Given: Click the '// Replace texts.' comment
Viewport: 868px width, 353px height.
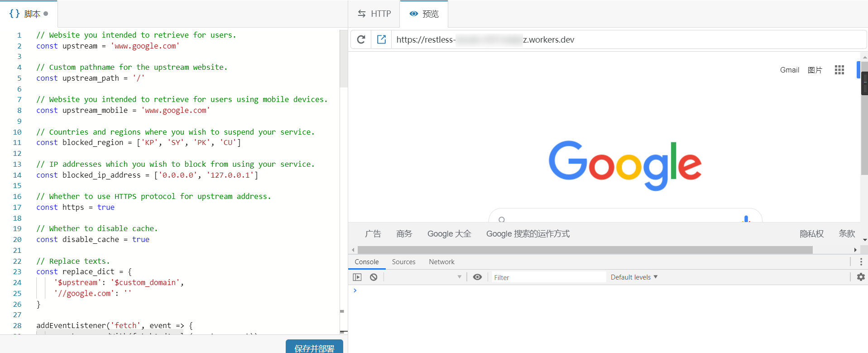Looking at the screenshot, I should click(73, 261).
